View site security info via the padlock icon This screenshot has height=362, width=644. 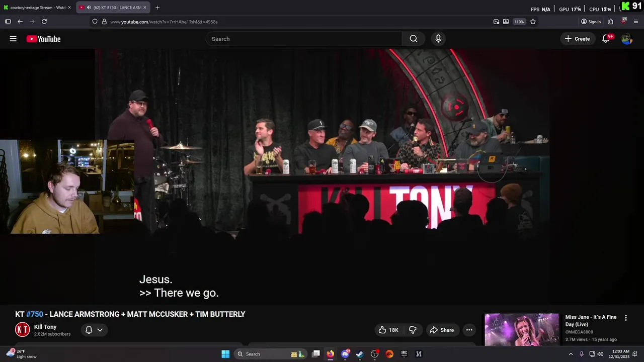pyautogui.click(x=104, y=22)
